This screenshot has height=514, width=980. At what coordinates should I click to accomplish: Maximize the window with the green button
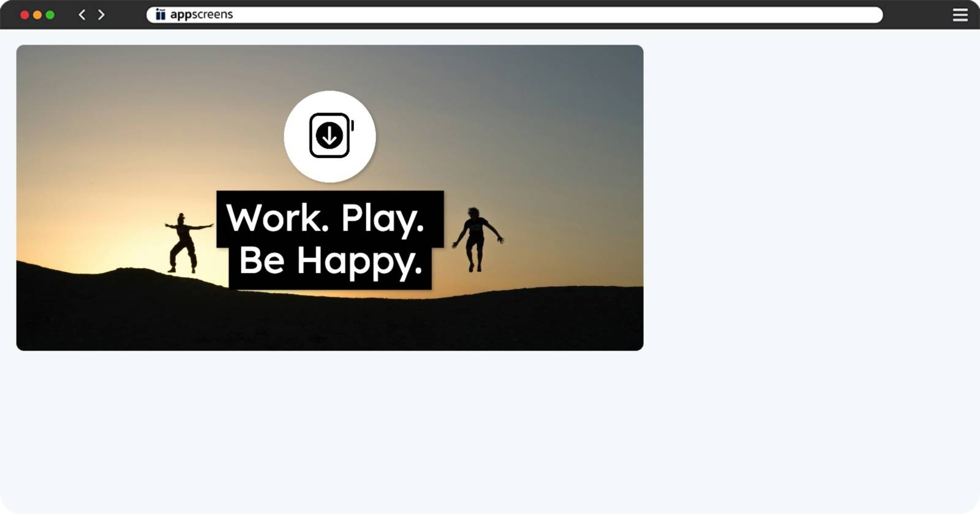click(x=50, y=15)
